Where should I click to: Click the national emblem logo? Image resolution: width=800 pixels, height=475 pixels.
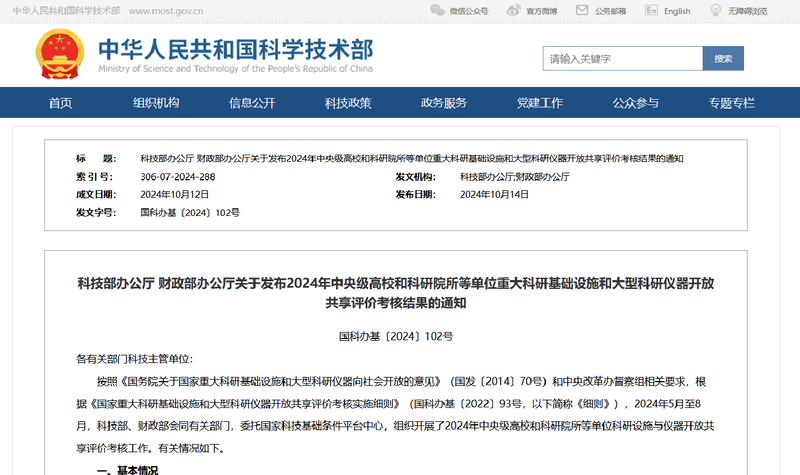60,54
